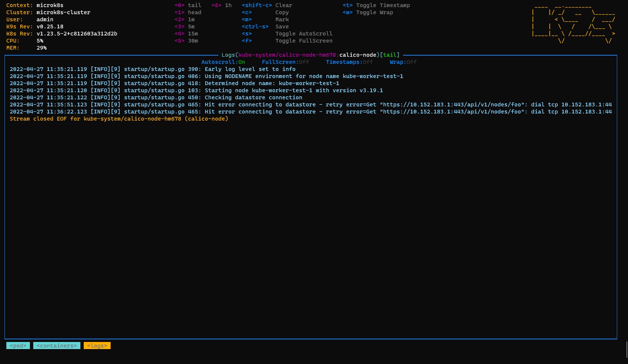Select the <logs> breadcrumb
Viewport: 628px width, 364px height.
97,346
